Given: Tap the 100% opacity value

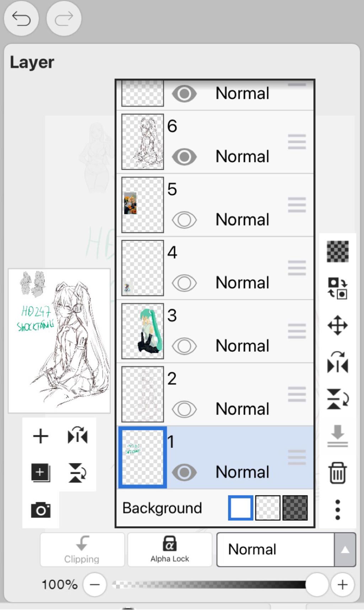Looking at the screenshot, I should (x=59, y=584).
